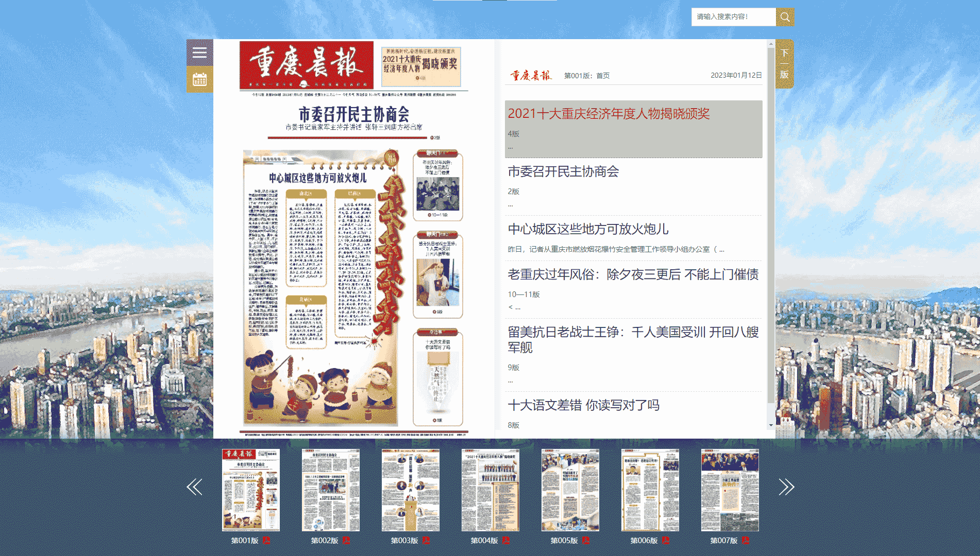Image resolution: width=980 pixels, height=556 pixels.
Task: Open article 十大语文差错 你读写对了吗
Action: click(583, 405)
